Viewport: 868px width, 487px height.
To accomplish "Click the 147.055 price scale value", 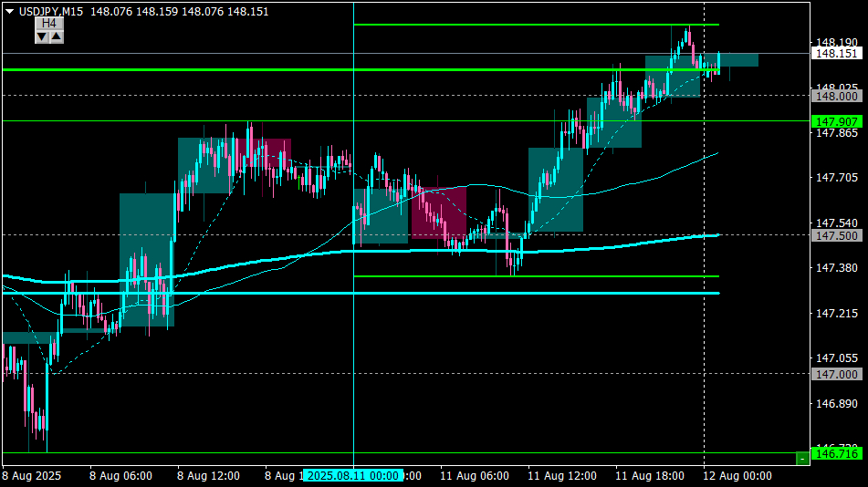I will [x=836, y=358].
